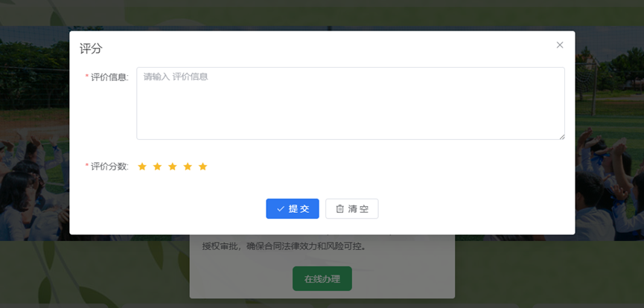Set rating to one star

coord(142,167)
